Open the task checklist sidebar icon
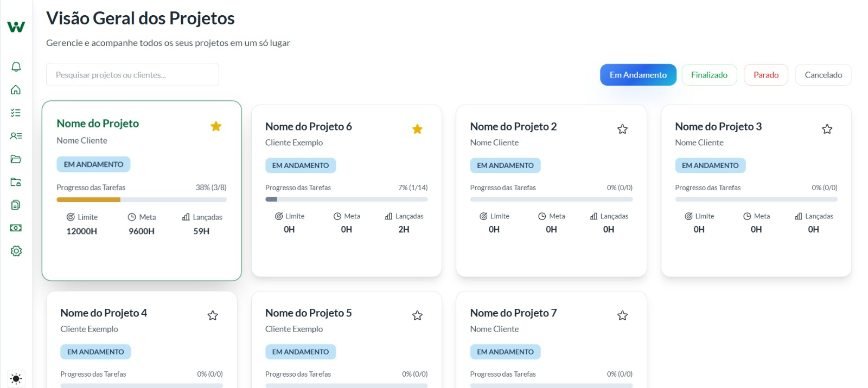This screenshot has width=868, height=388. (x=16, y=113)
